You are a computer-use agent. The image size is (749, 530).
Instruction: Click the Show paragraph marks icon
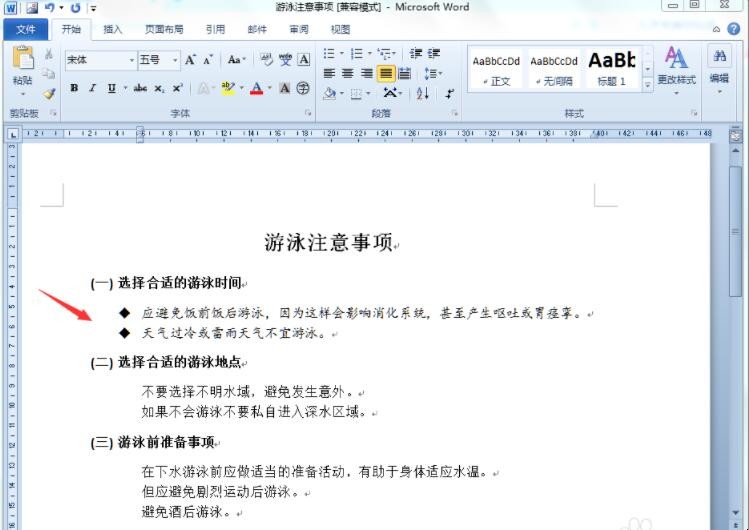pos(449,94)
